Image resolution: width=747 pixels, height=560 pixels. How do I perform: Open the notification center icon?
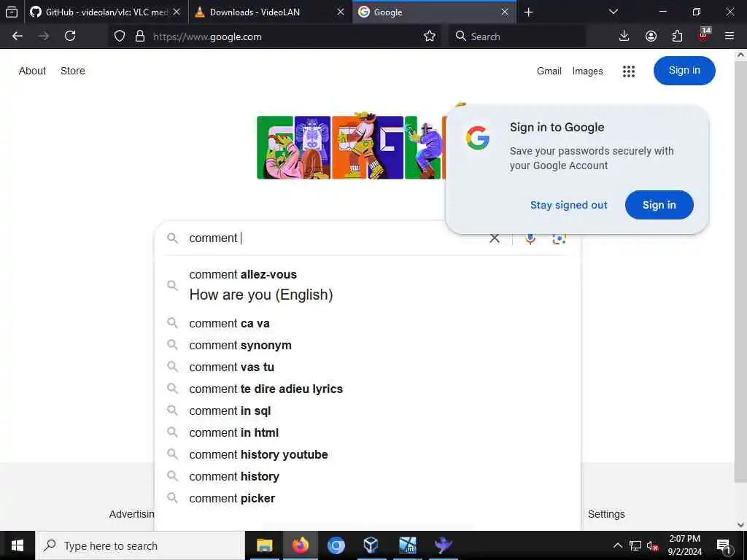[x=724, y=545]
